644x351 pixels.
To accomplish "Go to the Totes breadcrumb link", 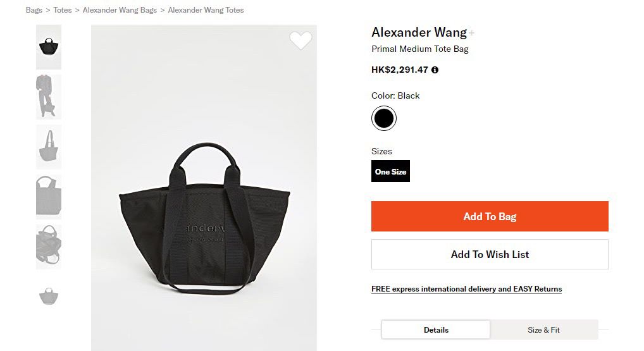I will [x=63, y=10].
